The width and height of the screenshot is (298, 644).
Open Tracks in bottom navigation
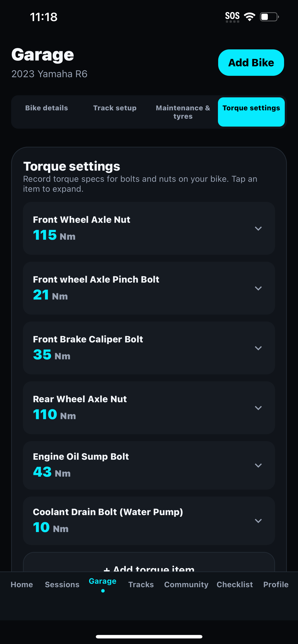click(141, 584)
